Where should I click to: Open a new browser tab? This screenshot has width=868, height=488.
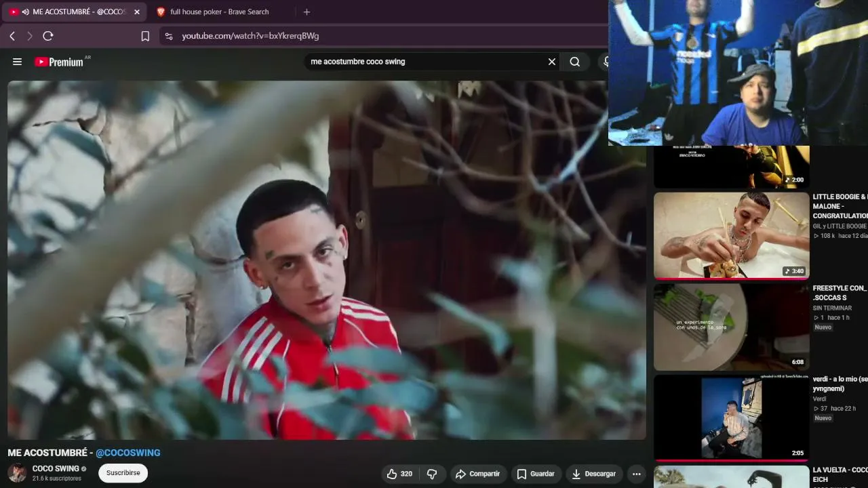click(x=307, y=12)
